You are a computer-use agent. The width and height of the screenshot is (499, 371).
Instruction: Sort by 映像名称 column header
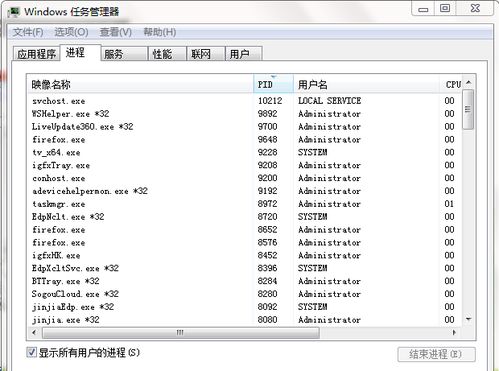[x=140, y=84]
